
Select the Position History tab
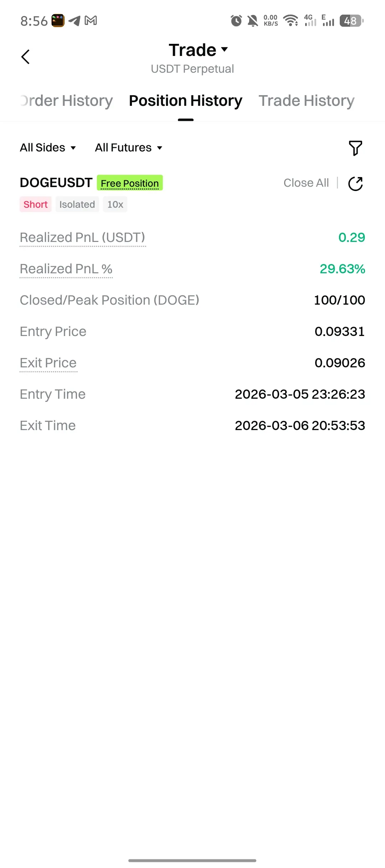(185, 101)
